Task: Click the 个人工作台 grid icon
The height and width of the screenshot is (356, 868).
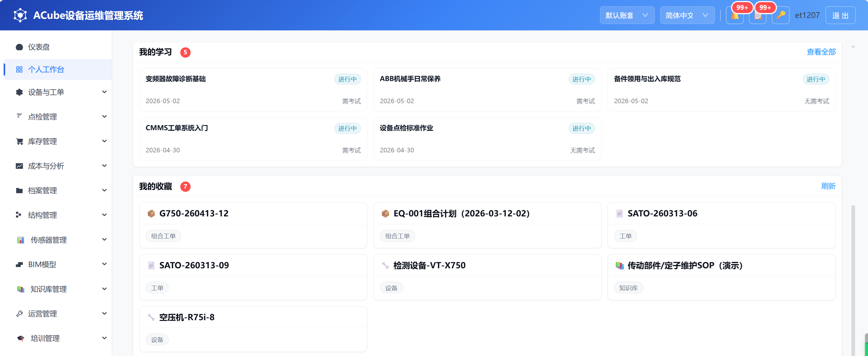Action: point(19,70)
